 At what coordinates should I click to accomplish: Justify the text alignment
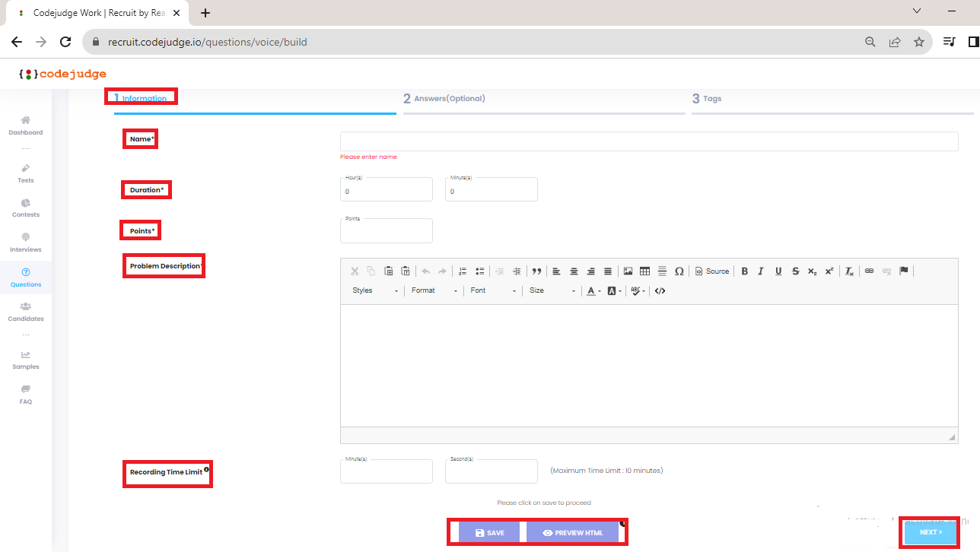tap(608, 271)
